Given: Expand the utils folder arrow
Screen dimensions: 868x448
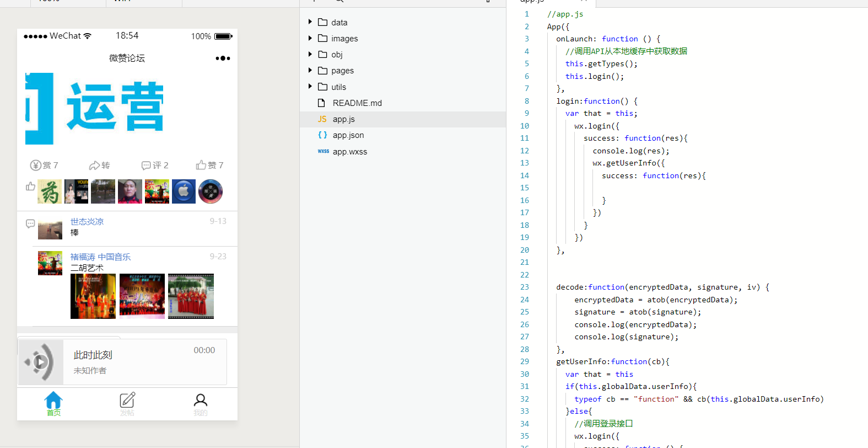Looking at the screenshot, I should pos(310,87).
